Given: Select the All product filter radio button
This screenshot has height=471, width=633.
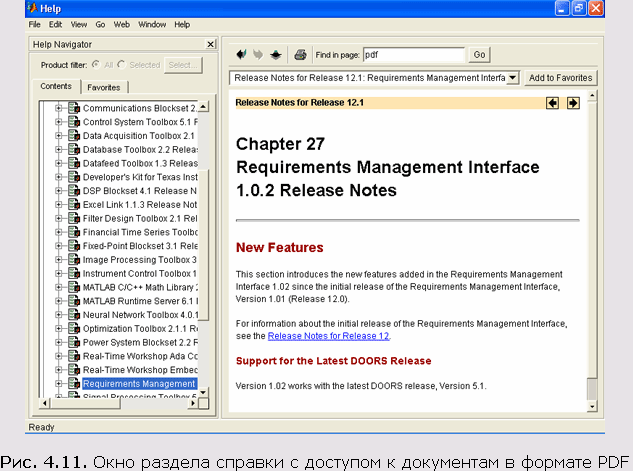Looking at the screenshot, I should tap(96, 65).
